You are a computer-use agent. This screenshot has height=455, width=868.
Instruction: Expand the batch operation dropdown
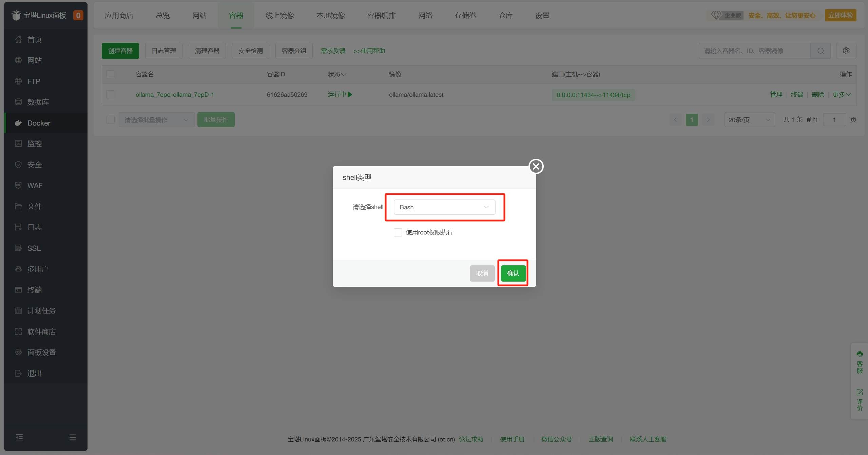point(156,120)
